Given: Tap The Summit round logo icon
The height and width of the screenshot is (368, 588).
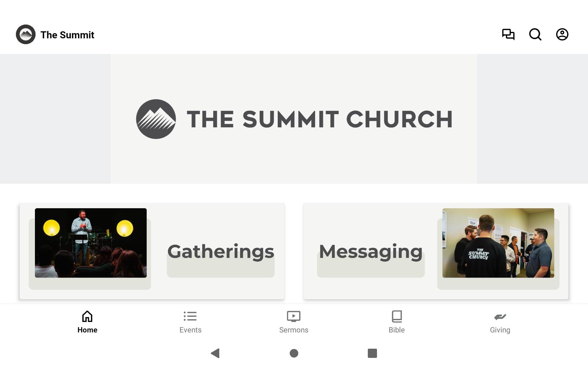Looking at the screenshot, I should pos(26,34).
